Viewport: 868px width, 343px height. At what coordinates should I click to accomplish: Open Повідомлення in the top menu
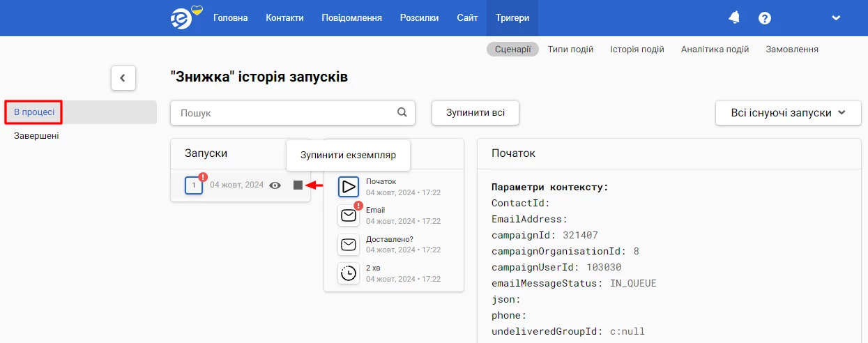(352, 18)
